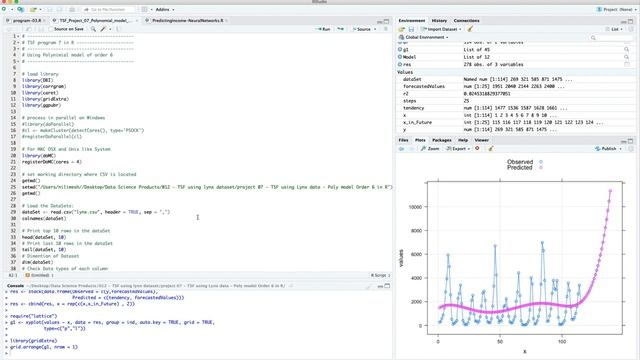This screenshot has height=360, width=640.
Task: Expand the Model object row
Action: pos(400,57)
